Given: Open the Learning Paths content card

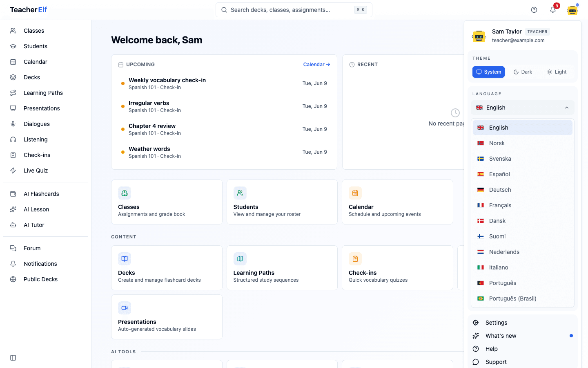Looking at the screenshot, I should (x=282, y=268).
